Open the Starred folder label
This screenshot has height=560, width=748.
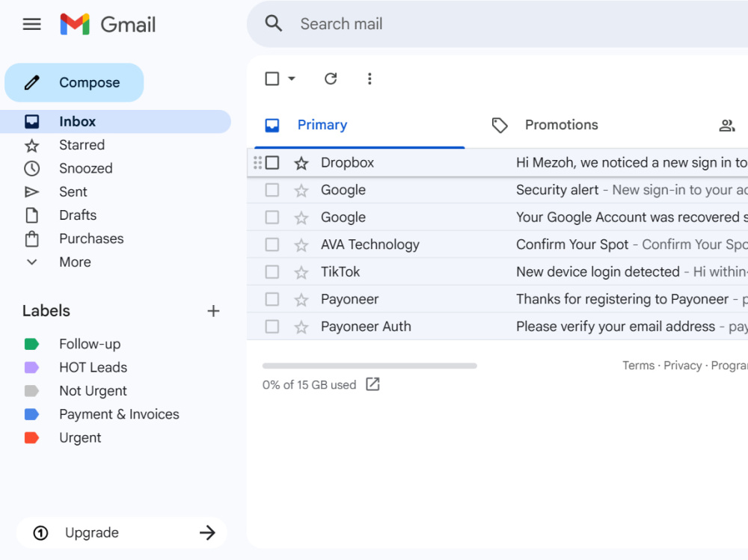(x=82, y=145)
